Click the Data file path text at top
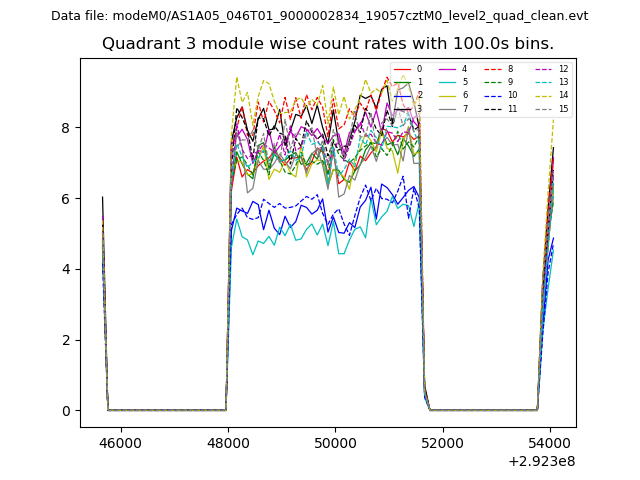The width and height of the screenshot is (640, 480). click(320, 16)
